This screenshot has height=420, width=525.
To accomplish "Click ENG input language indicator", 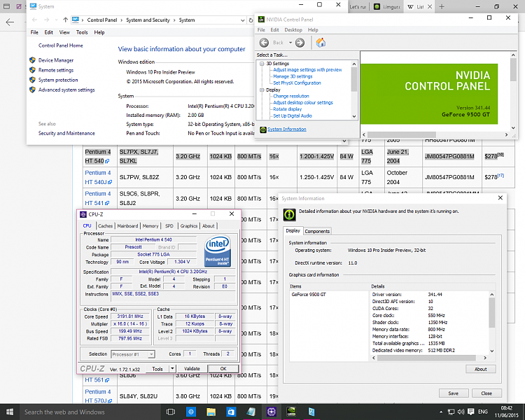I will [483, 412].
